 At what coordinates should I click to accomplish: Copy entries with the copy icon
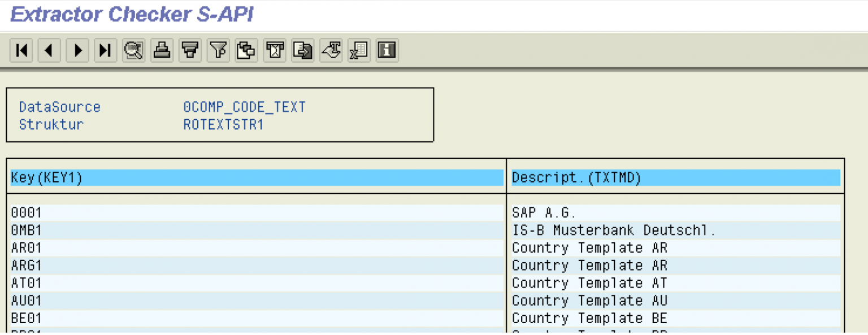pos(246,50)
